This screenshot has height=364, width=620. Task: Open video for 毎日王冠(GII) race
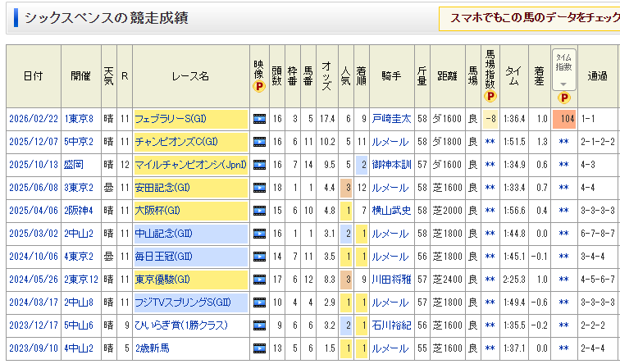pyautogui.click(x=260, y=257)
